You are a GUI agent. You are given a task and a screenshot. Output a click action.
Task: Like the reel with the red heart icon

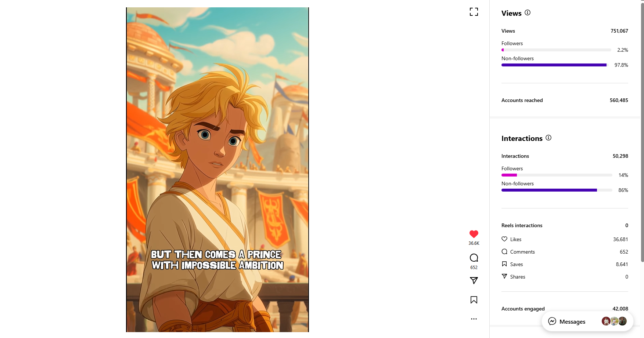[474, 234]
